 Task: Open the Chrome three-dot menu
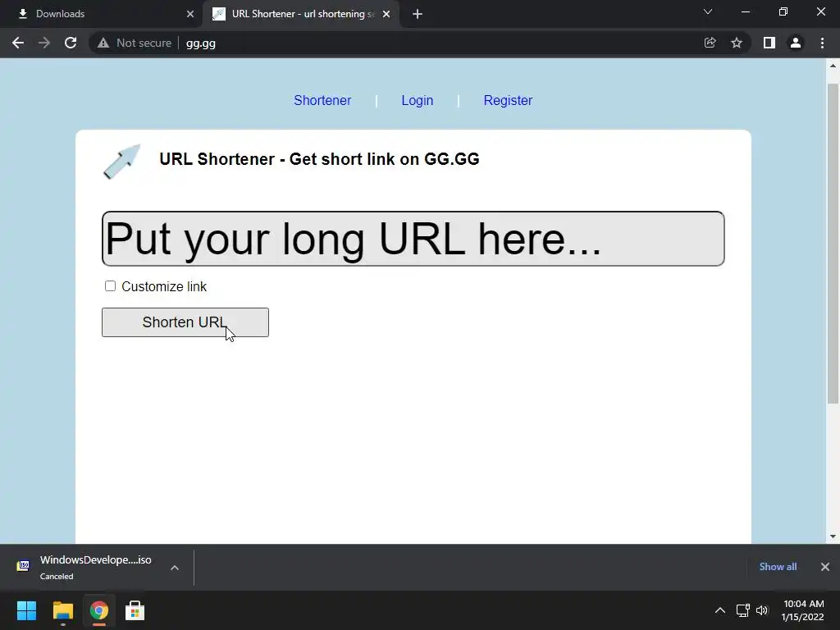point(822,43)
